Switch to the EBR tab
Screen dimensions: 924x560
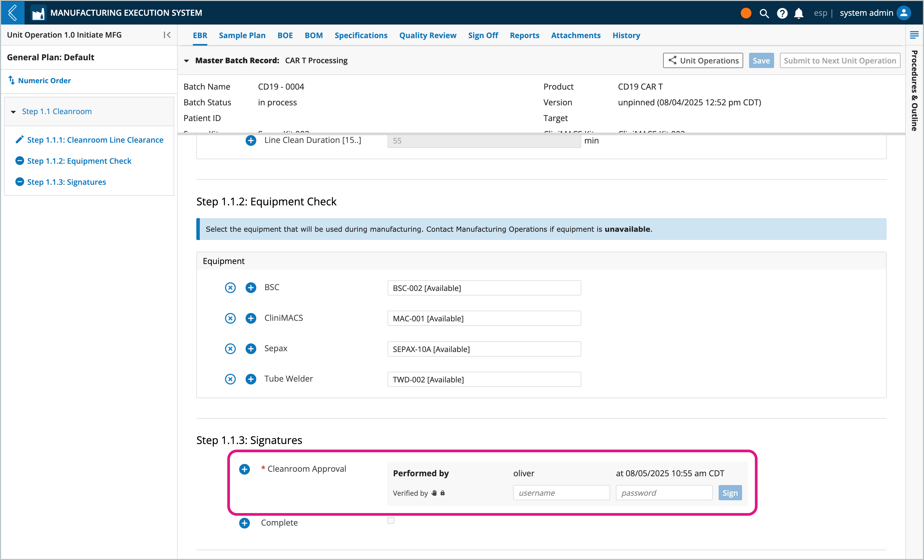[x=200, y=35]
